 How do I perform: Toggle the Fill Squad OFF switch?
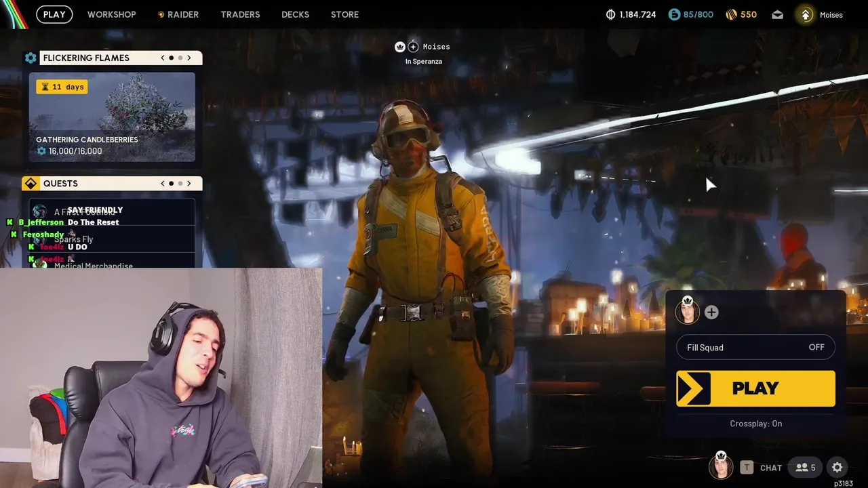coord(755,348)
